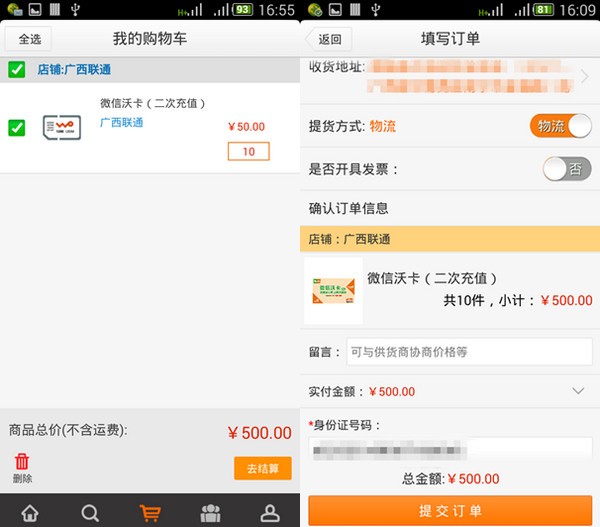This screenshot has width=600, height=527.
Task: Submit order with 提交订单 button
Action: click(x=450, y=510)
